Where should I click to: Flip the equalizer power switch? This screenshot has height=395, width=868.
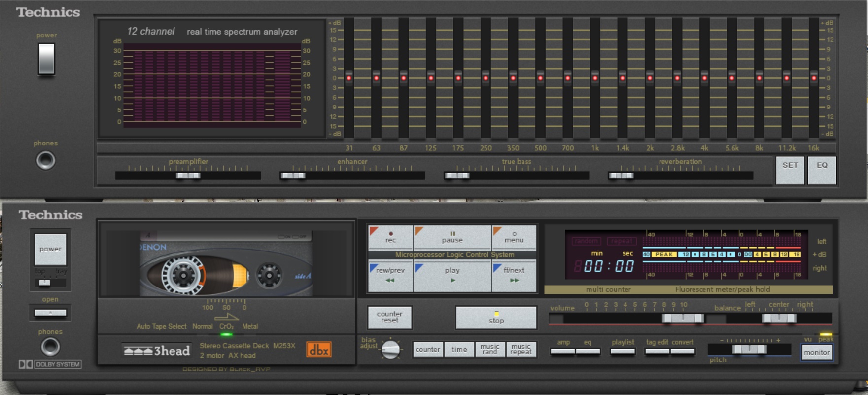46,59
